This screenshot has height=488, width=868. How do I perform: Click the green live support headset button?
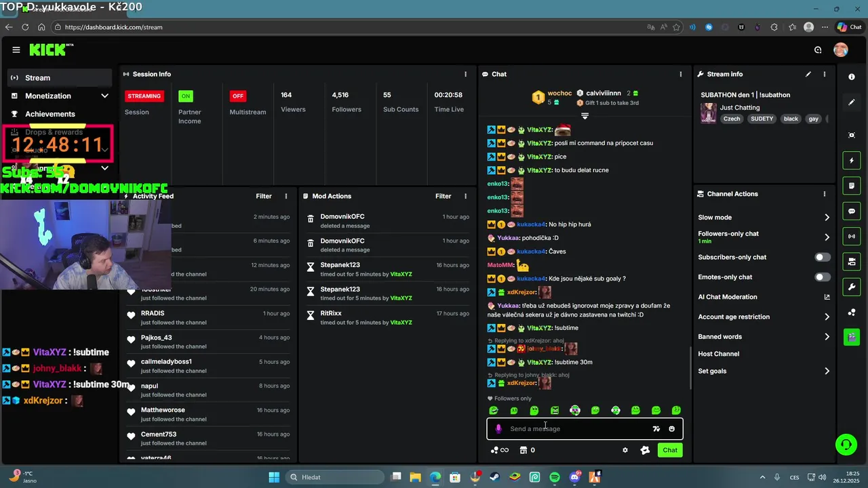tap(846, 445)
